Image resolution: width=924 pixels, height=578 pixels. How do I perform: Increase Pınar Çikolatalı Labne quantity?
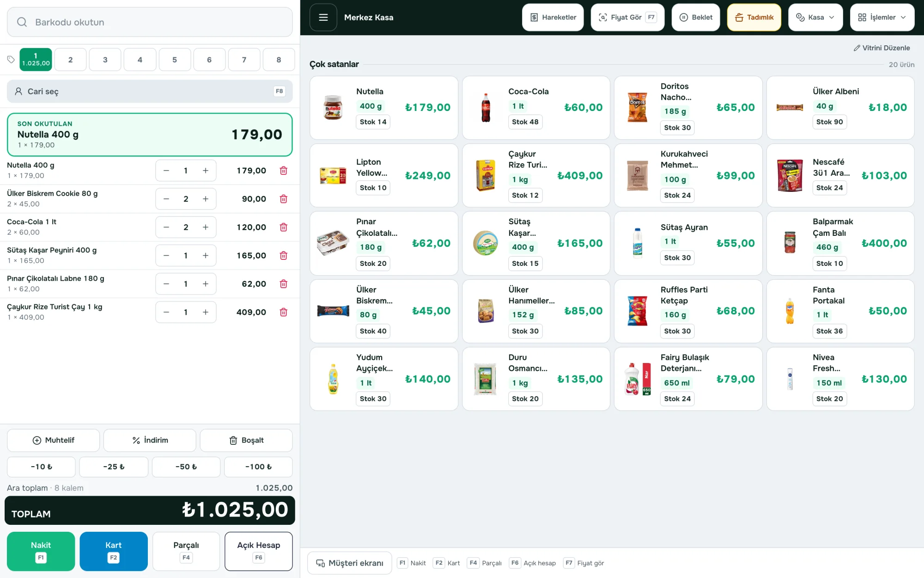coord(206,284)
